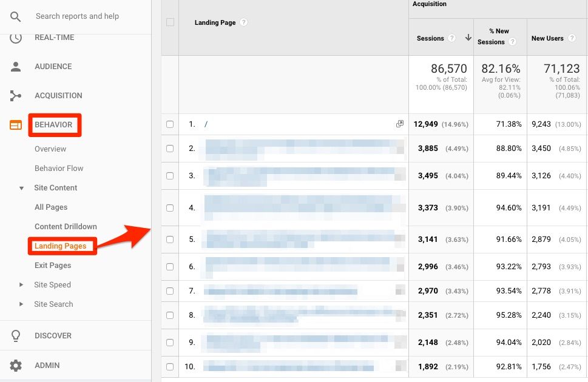
Task: Toggle the select-all checkbox in table header
Action: 170,22
